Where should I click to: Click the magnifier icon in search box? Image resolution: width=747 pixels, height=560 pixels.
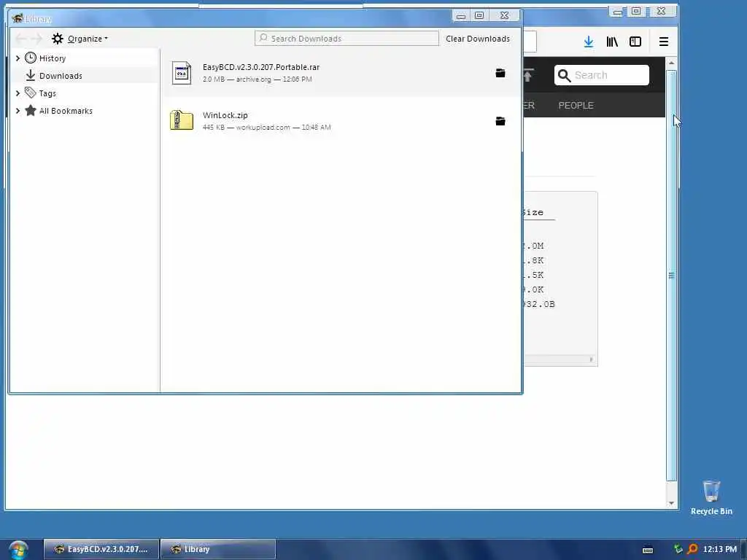(x=564, y=75)
